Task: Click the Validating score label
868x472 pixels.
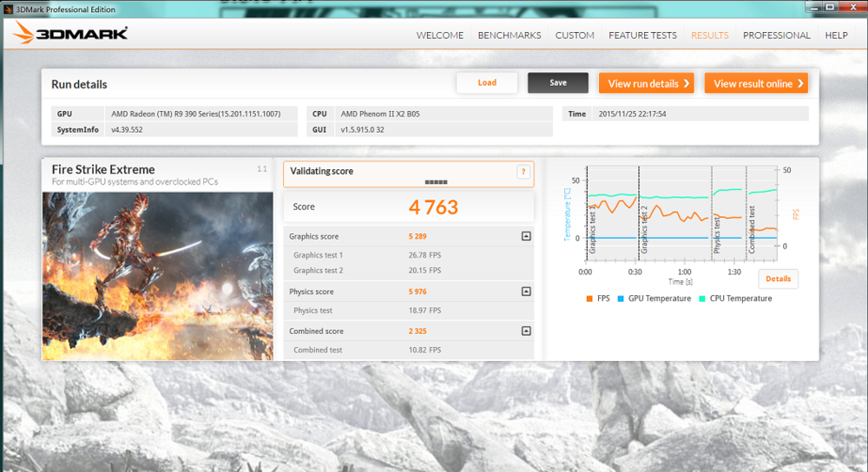Action: [322, 172]
